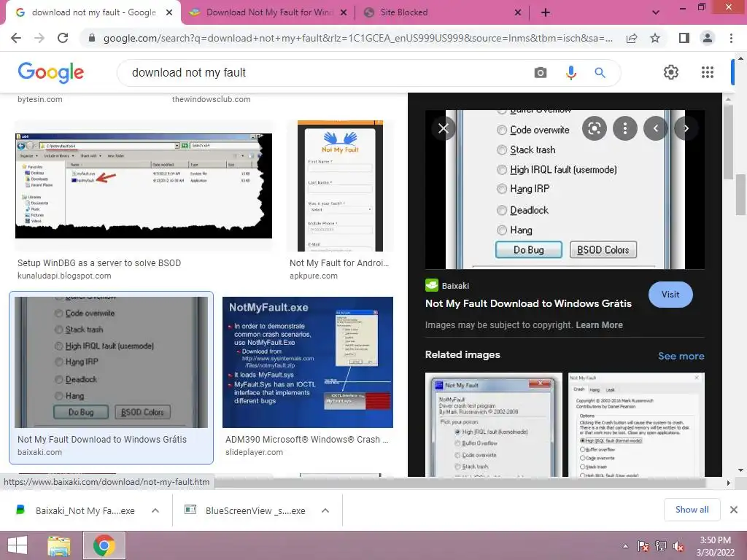Open the Google apps grid
Image resolution: width=747 pixels, height=560 pixels.
click(708, 72)
